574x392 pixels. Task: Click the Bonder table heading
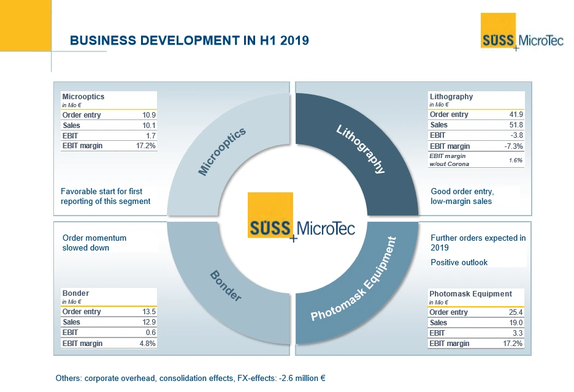[x=75, y=293]
